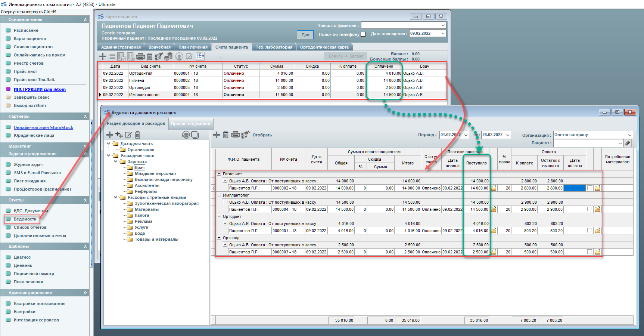Switch to the Врачебная tab
The height and width of the screenshot is (336, 644).
click(159, 47)
